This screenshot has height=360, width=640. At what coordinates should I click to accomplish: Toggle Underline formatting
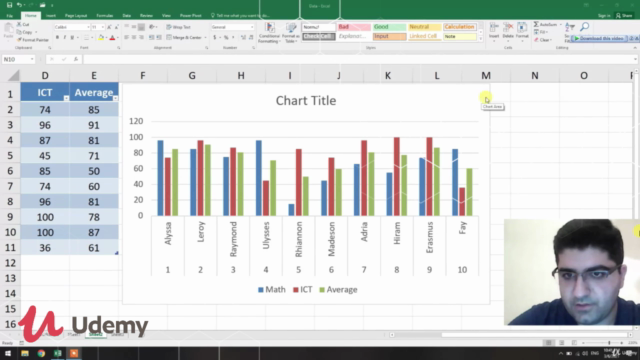point(72,38)
